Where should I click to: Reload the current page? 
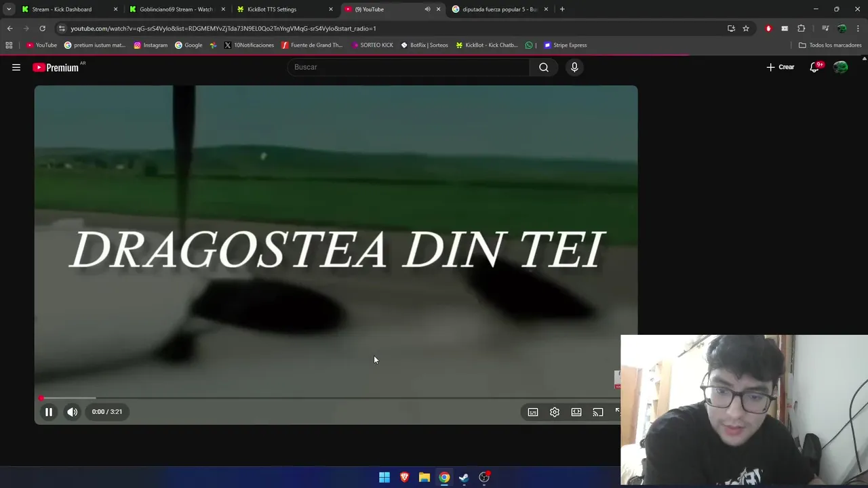pyautogui.click(x=42, y=28)
